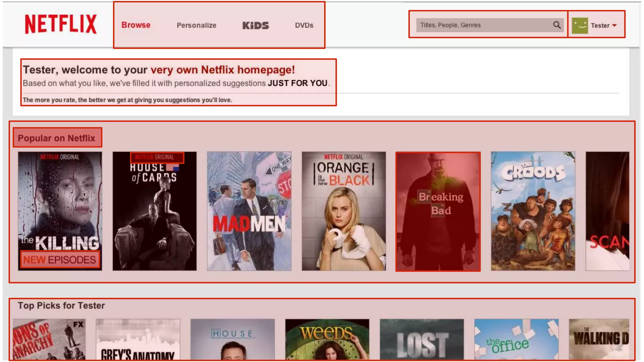Focus the Titles, People, Genres search field
Viewport: 644px width, 362px height.
[x=490, y=25]
